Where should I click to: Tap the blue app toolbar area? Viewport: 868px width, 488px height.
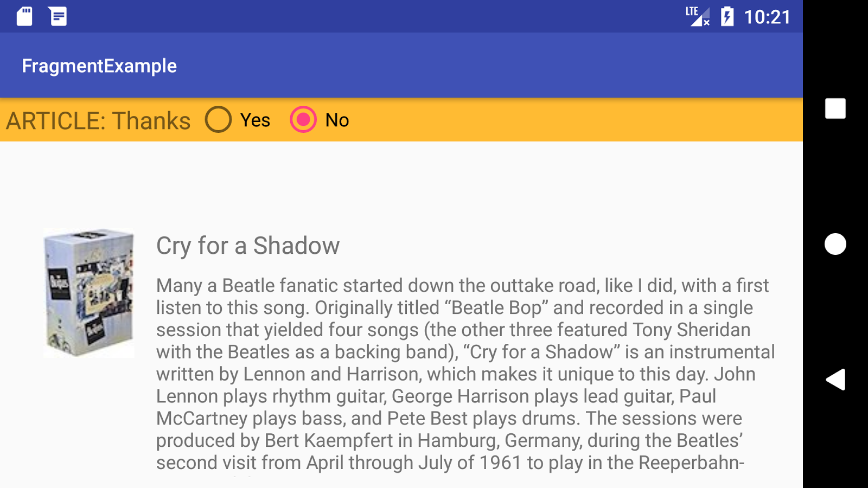pos(488,65)
